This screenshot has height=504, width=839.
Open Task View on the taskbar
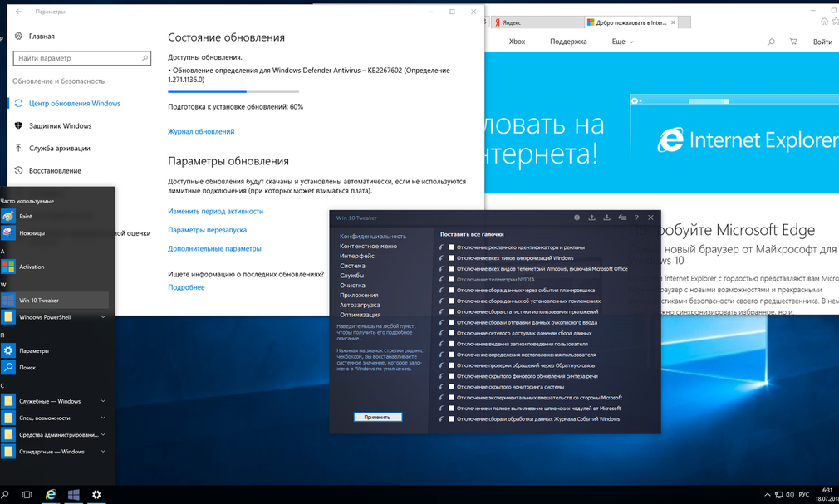(27, 494)
